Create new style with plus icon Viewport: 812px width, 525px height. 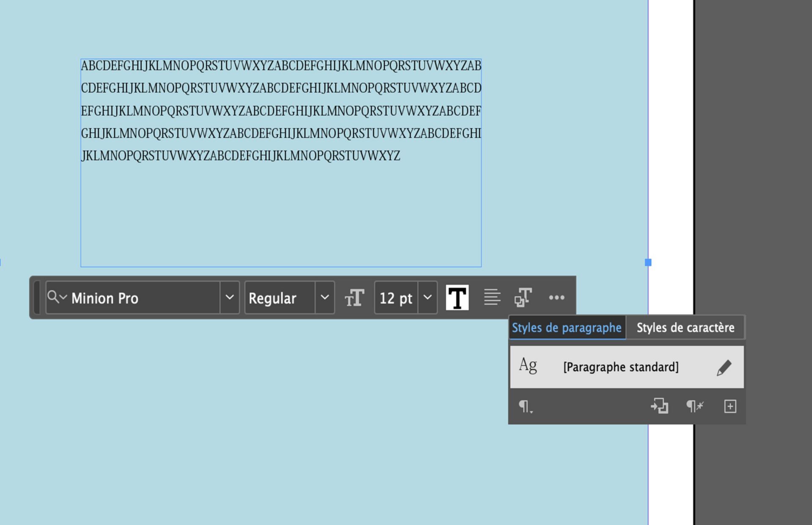pyautogui.click(x=730, y=406)
